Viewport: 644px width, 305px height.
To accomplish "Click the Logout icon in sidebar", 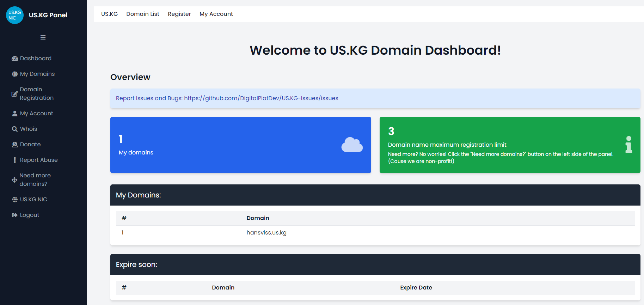I will (x=15, y=215).
